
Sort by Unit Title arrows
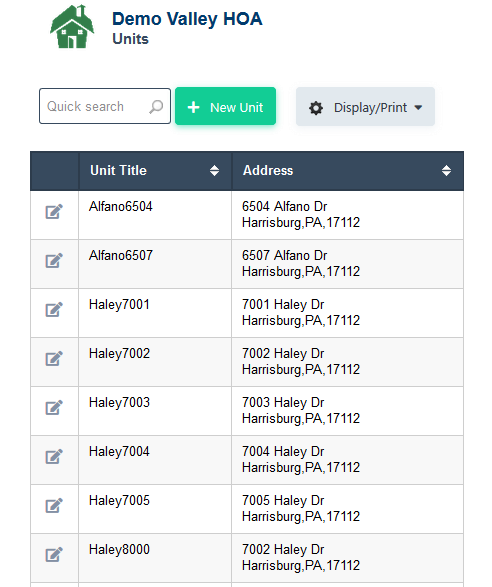[x=214, y=171]
